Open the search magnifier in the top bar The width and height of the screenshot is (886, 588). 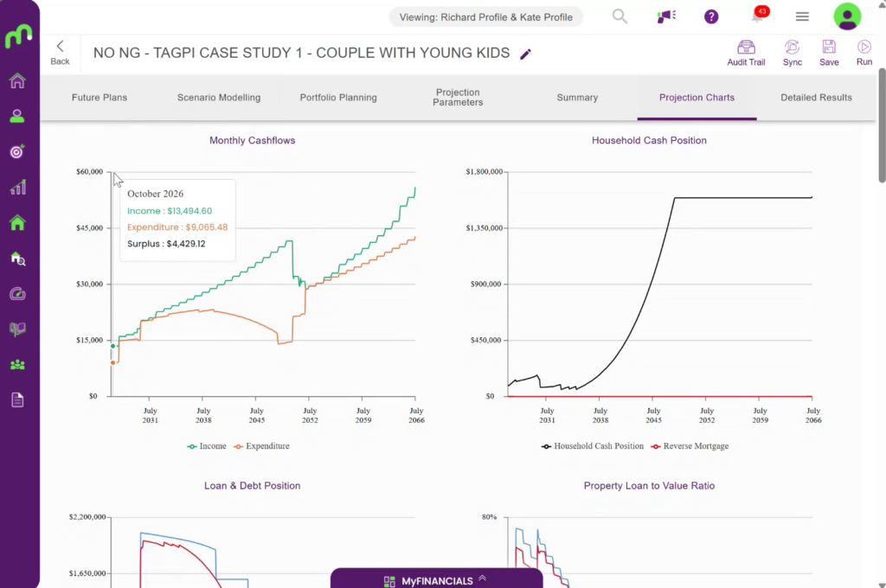coord(620,16)
